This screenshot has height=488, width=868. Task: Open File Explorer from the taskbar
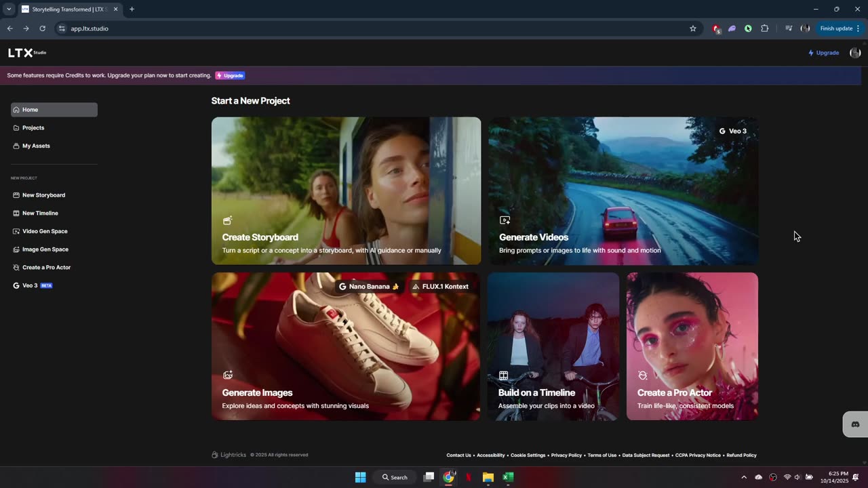[488, 477]
